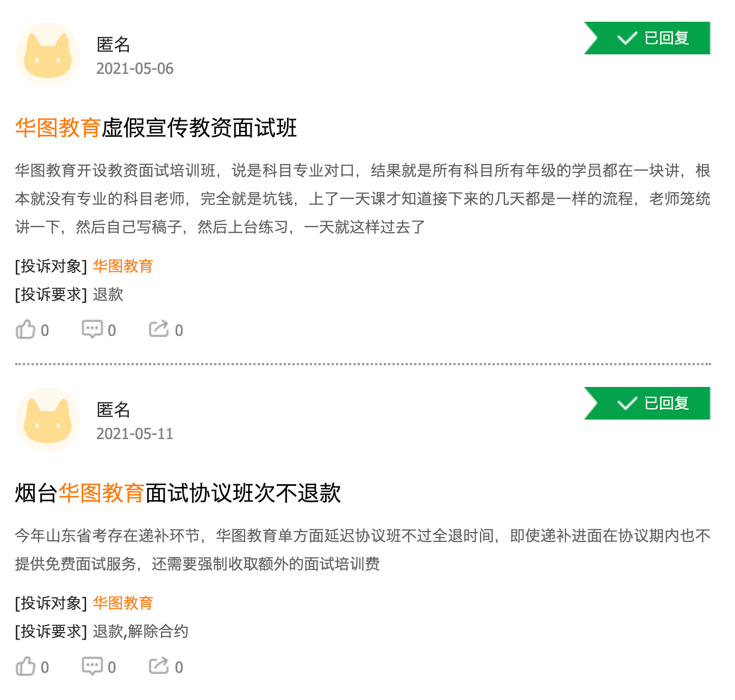
Task: Click the 匿名 username on second post
Action: 113,410
